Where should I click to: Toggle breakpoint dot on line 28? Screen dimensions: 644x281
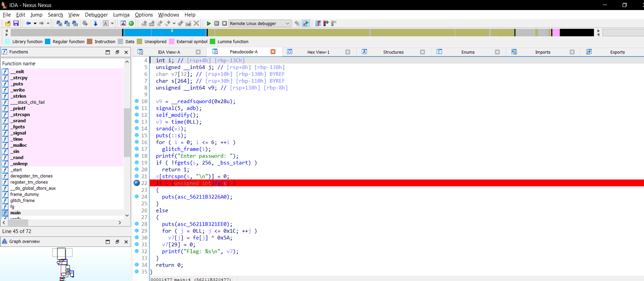click(137, 224)
